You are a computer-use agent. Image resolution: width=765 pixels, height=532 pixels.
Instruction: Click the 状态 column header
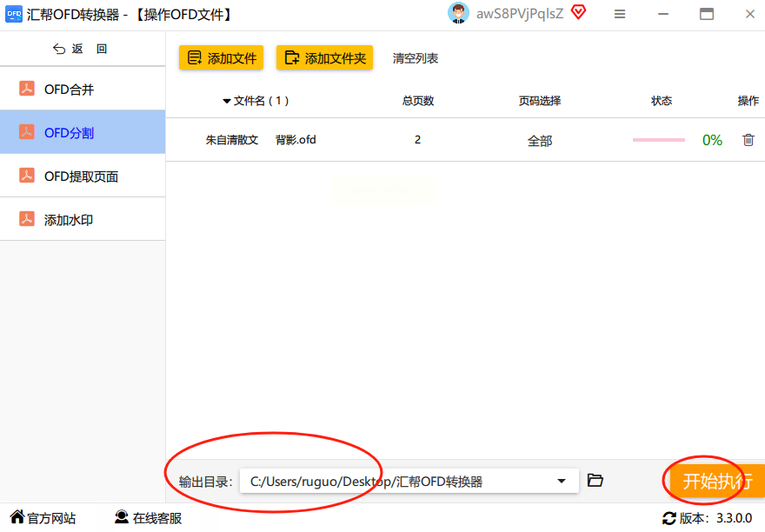pos(662,101)
